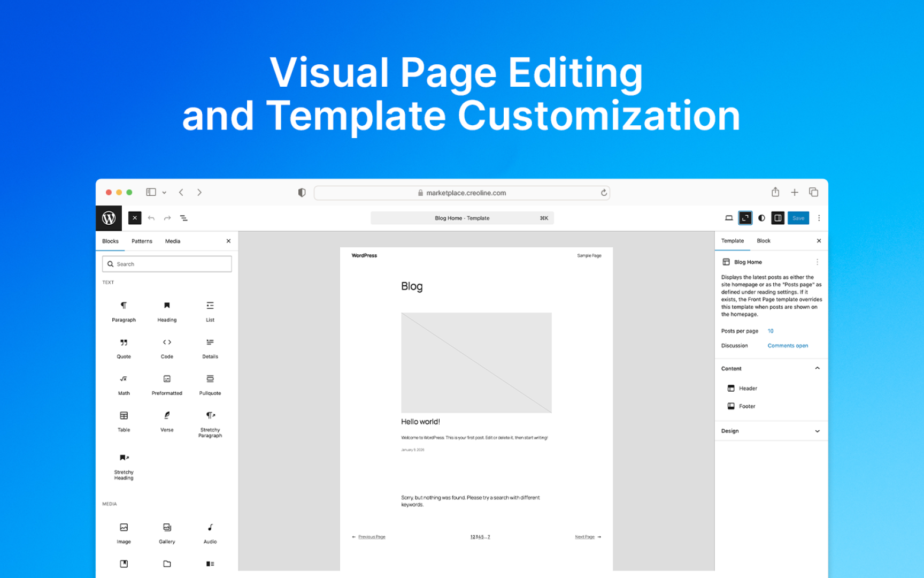
Task: Expand the Design section
Action: (817, 431)
